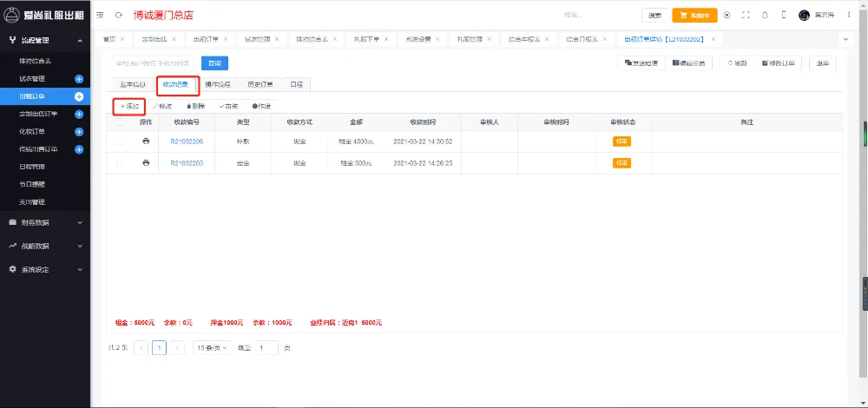Click the blue plus icon next to 试衣管理

[x=79, y=79]
